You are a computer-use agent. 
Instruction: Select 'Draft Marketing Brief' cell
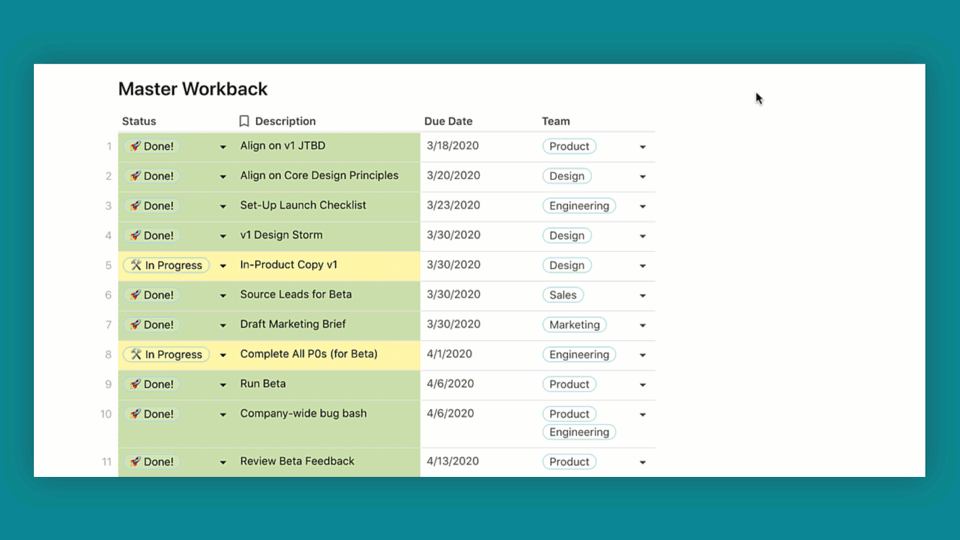tap(328, 325)
